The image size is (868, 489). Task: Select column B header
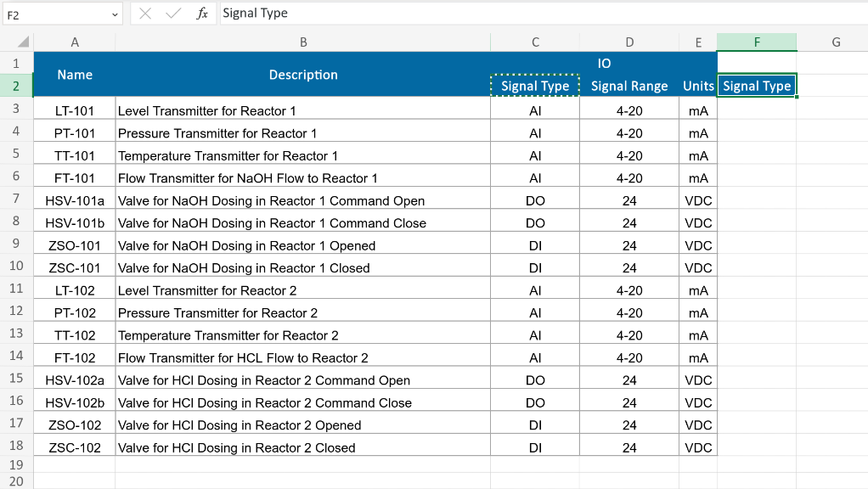point(303,42)
